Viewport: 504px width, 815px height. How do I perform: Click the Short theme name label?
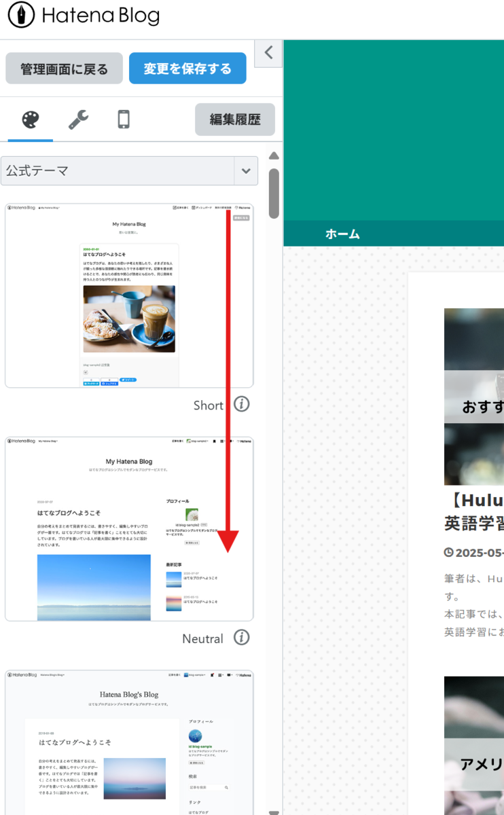tap(209, 405)
